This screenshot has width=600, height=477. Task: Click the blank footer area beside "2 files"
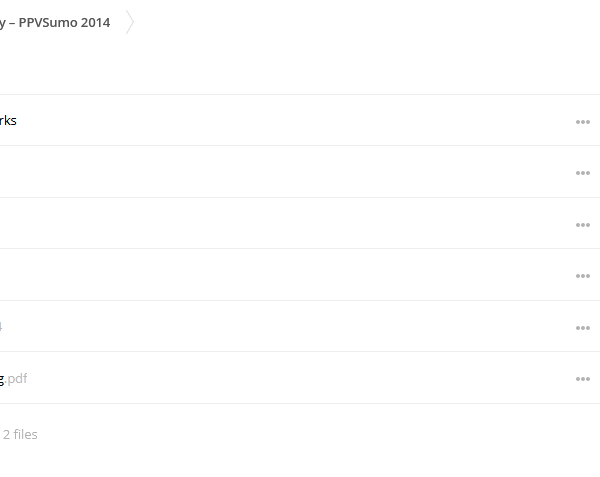pyautogui.click(x=318, y=435)
